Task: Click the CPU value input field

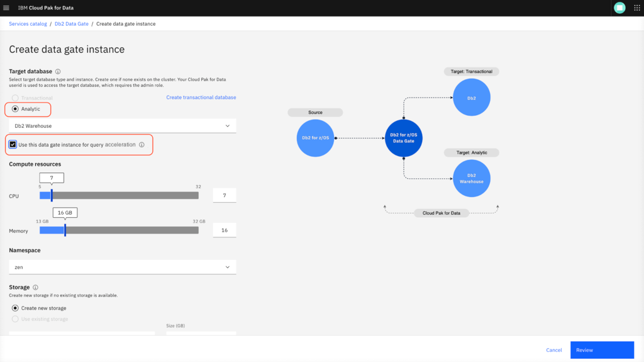Action: (225, 195)
